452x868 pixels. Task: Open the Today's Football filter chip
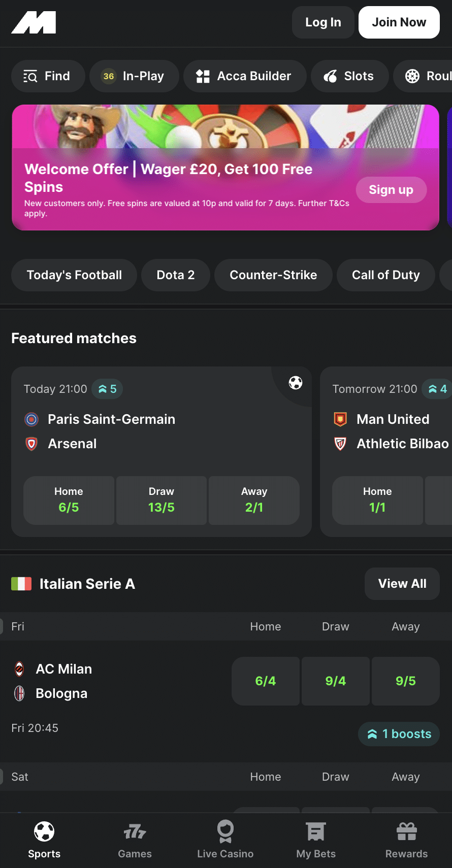[x=74, y=275]
